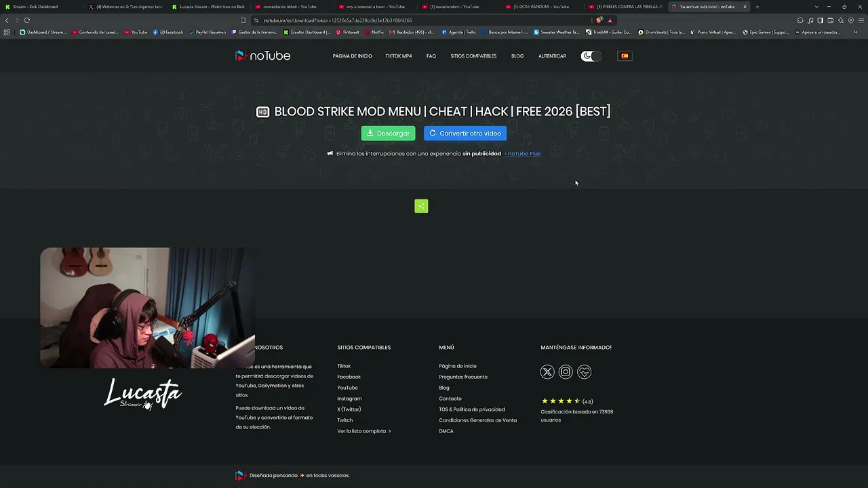Viewport: 868px width, 488px height.
Task: Toggle the browser sidebar panel icon
Action: (821, 20)
